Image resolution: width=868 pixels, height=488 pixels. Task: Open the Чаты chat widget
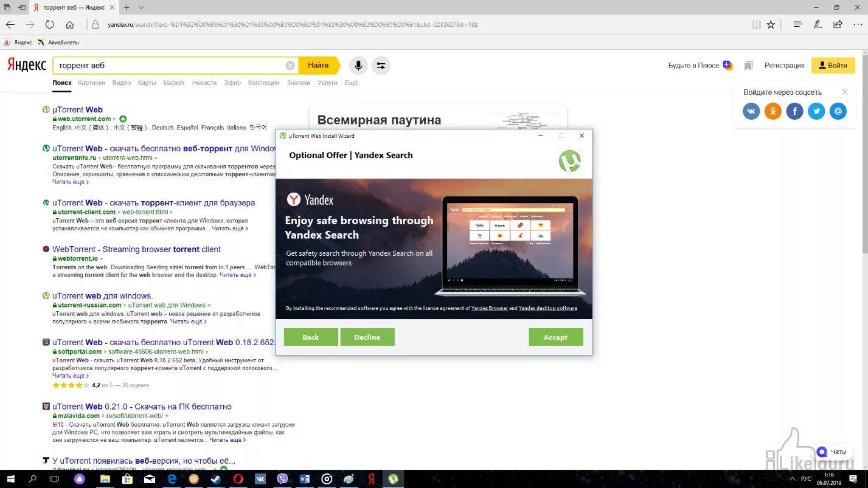[833, 452]
